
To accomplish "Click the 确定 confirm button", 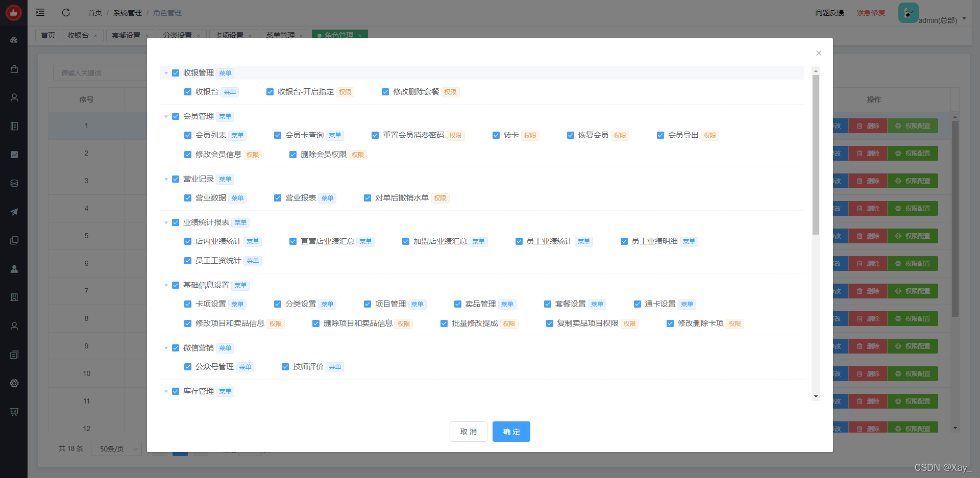I will (x=511, y=431).
